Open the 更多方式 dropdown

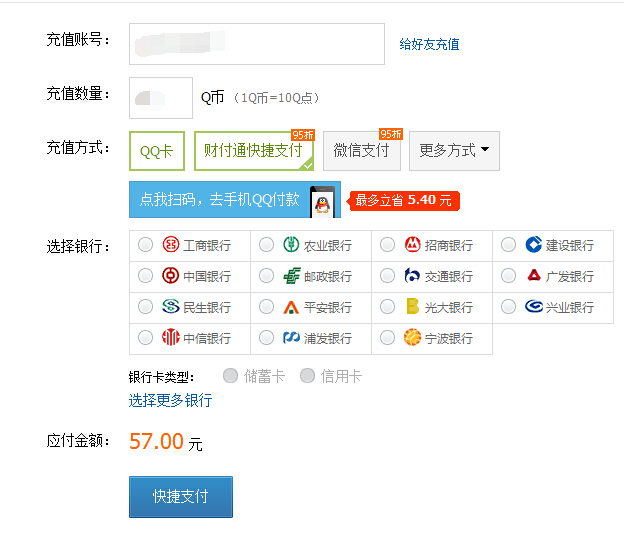coord(454,151)
